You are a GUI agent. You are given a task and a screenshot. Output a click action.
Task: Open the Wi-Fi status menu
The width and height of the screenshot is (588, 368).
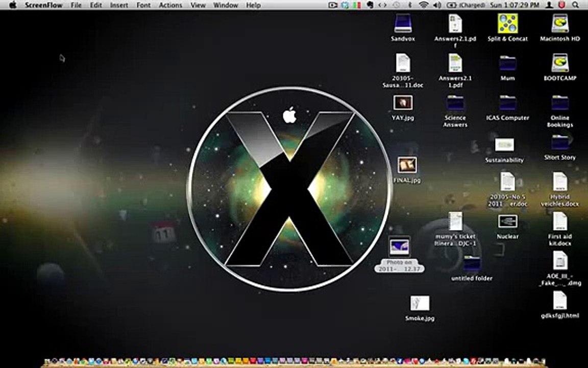(424, 5)
